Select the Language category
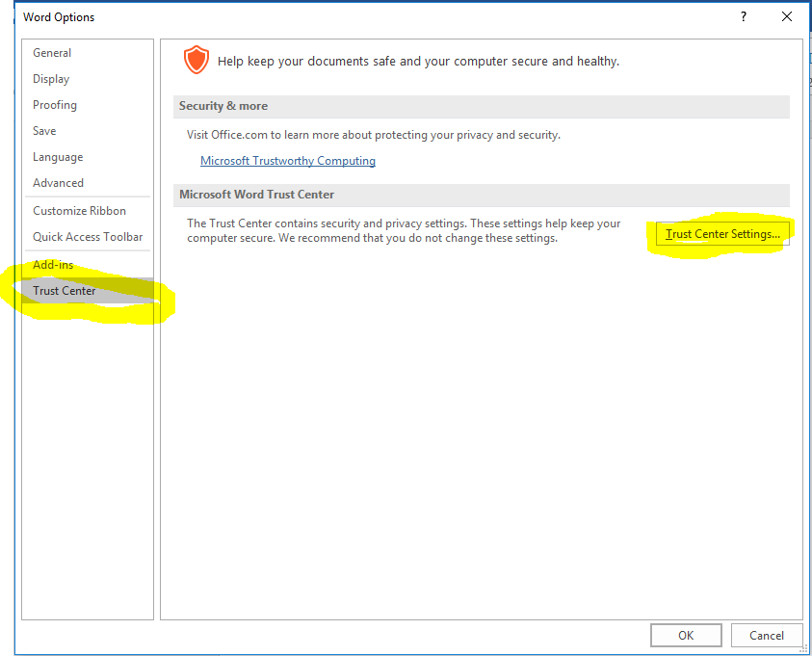The height and width of the screenshot is (656, 812). click(x=88, y=156)
